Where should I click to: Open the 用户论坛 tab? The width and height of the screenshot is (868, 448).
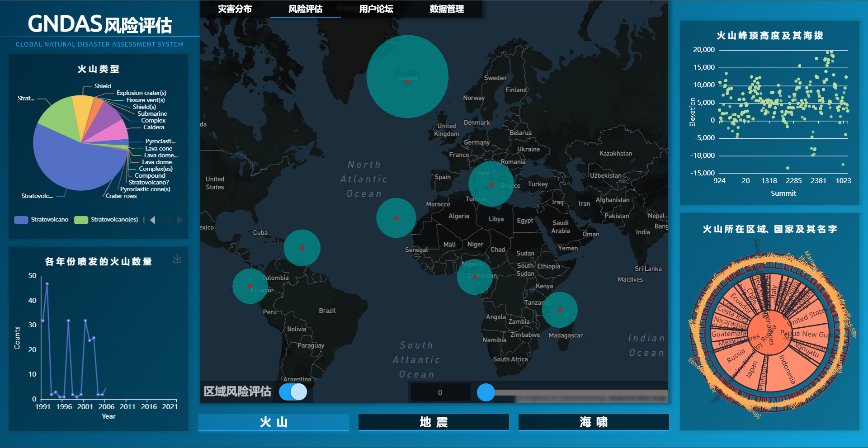coord(376,9)
